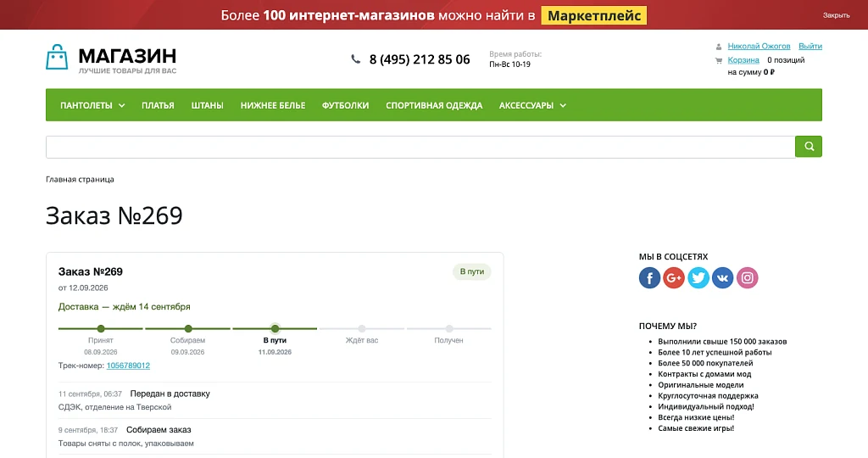Click the cart icon beside Корзина

[719, 60]
